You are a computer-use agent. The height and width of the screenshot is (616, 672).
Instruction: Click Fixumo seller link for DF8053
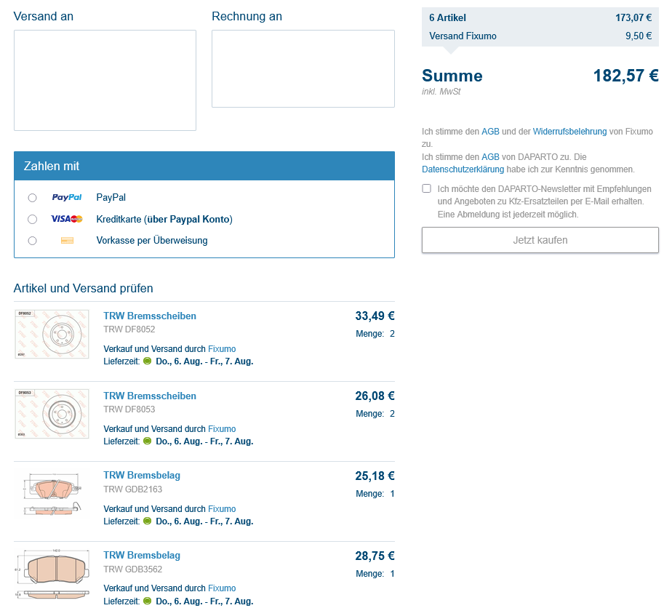222,428
